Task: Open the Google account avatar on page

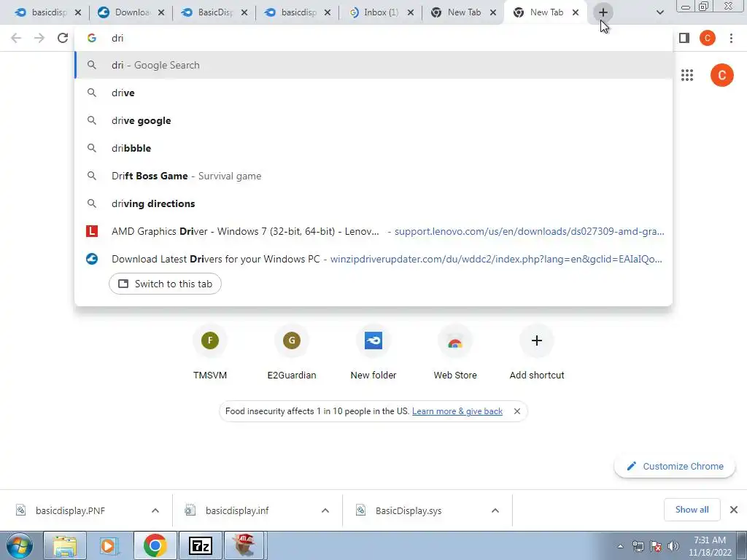Action: (x=721, y=75)
